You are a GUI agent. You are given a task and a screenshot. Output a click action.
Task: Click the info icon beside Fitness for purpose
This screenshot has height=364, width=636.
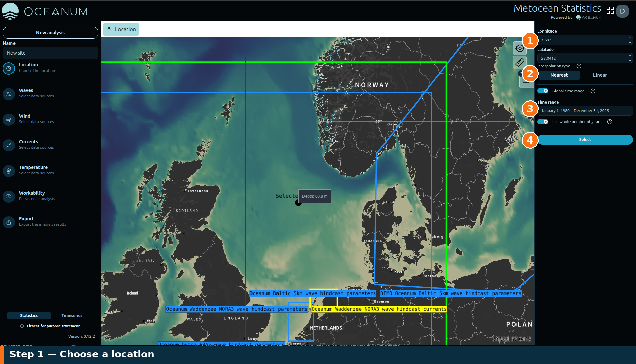(22, 326)
